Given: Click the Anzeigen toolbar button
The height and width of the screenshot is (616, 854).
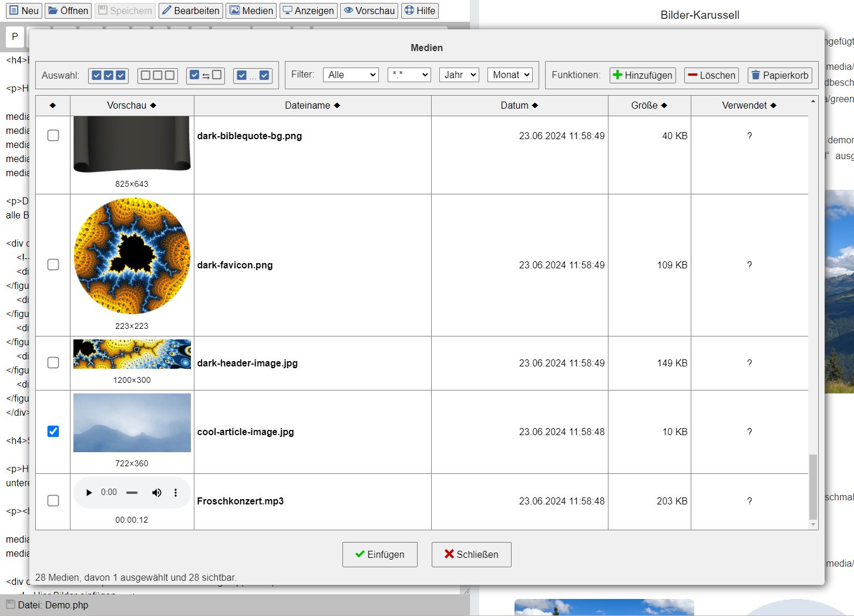Looking at the screenshot, I should click(x=308, y=11).
